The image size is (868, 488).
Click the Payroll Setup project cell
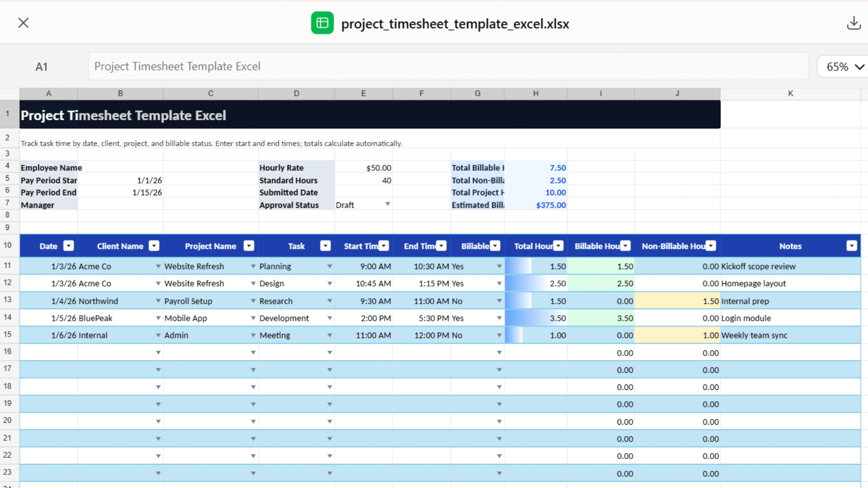[x=211, y=301]
